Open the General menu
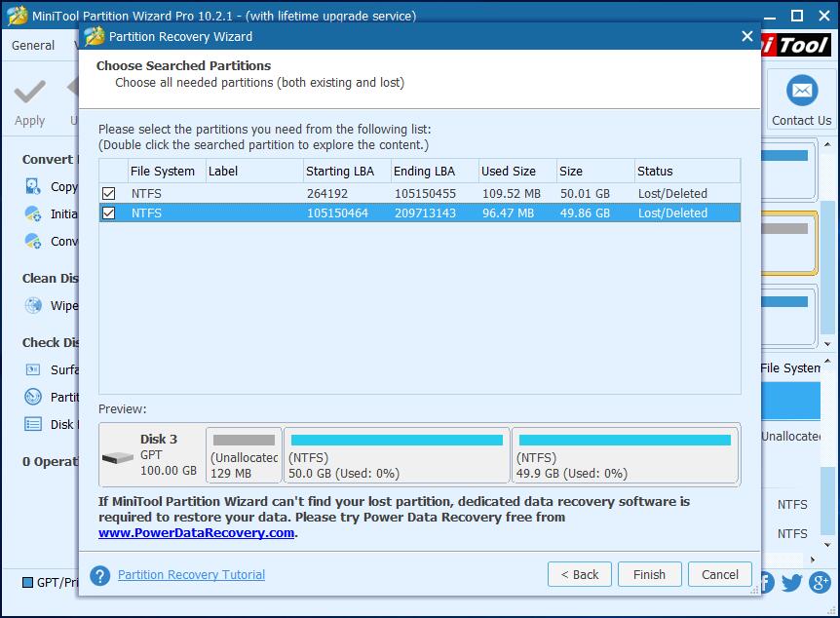 [x=33, y=46]
